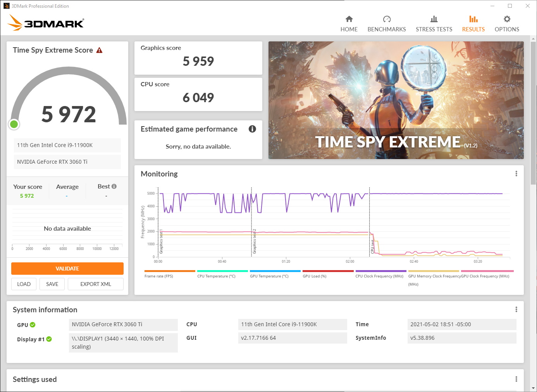Click the Sorry, no data available message
Viewport: 537px width, 392px height.
[x=198, y=146]
